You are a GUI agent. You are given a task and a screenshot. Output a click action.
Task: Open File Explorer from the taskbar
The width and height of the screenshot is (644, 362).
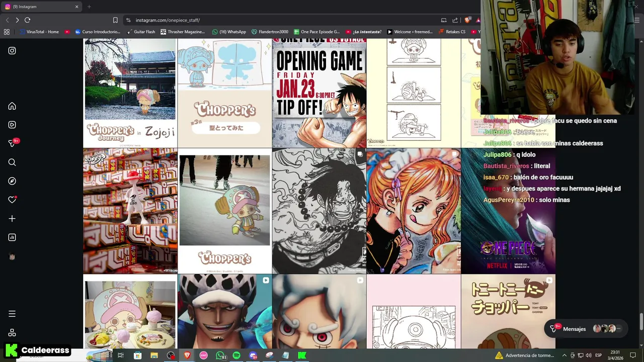(x=154, y=355)
